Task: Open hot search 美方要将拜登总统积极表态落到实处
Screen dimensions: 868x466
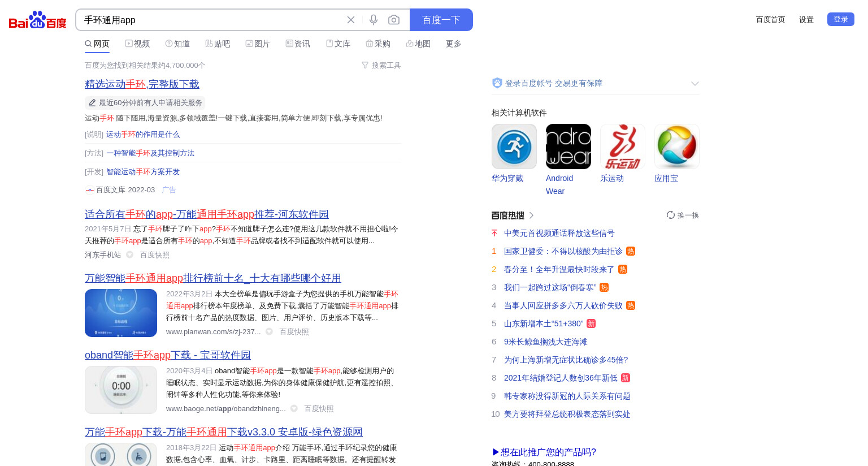Action: pyautogui.click(x=567, y=414)
